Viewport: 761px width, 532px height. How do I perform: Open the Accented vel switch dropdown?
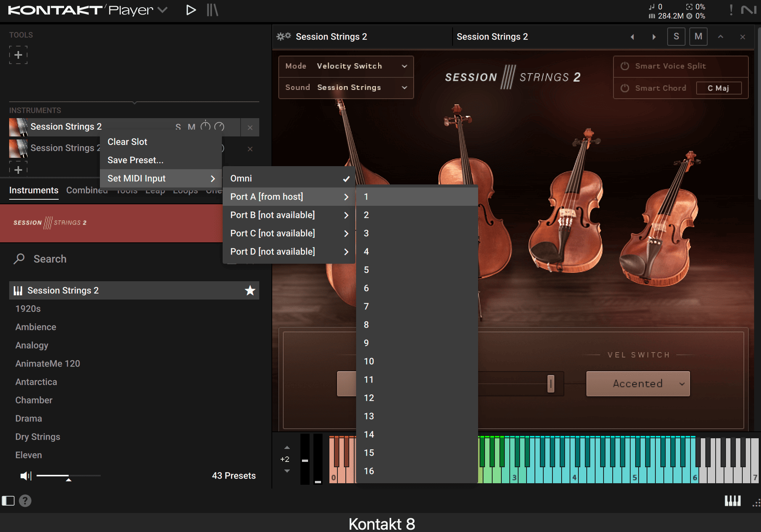(638, 384)
